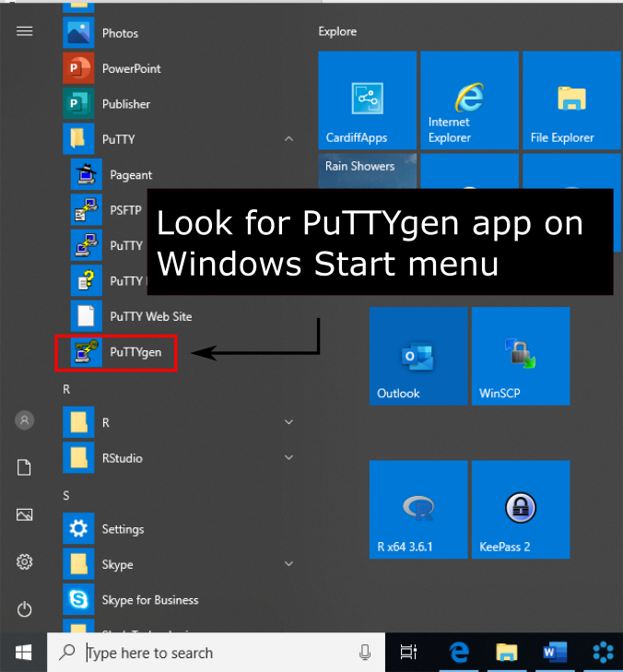
Task: Open the Settings gear in app list
Action: 78,528
